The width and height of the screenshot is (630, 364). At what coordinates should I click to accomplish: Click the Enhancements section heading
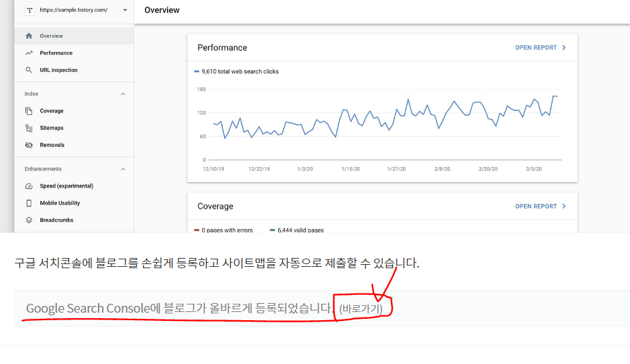click(43, 169)
